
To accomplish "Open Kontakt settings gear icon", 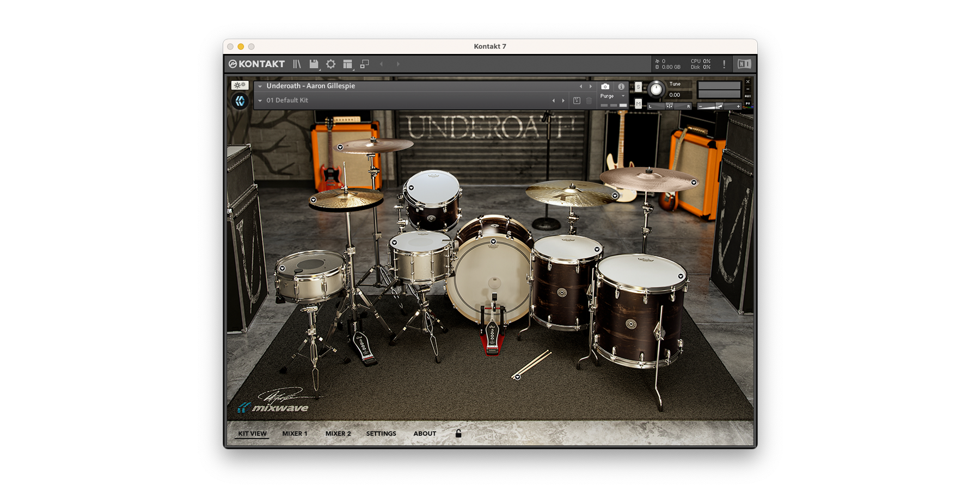I will 330,64.
